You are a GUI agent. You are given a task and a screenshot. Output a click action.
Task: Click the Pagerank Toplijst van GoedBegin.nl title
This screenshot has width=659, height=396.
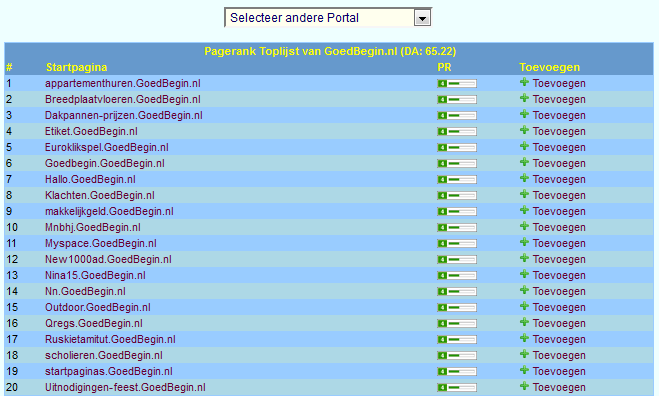tap(330, 51)
